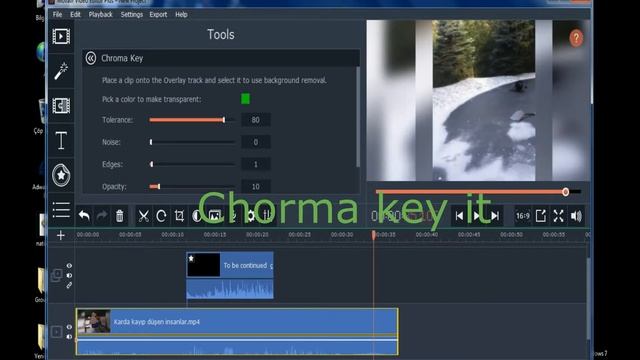Hide the overlay track eye icon

tap(69, 266)
